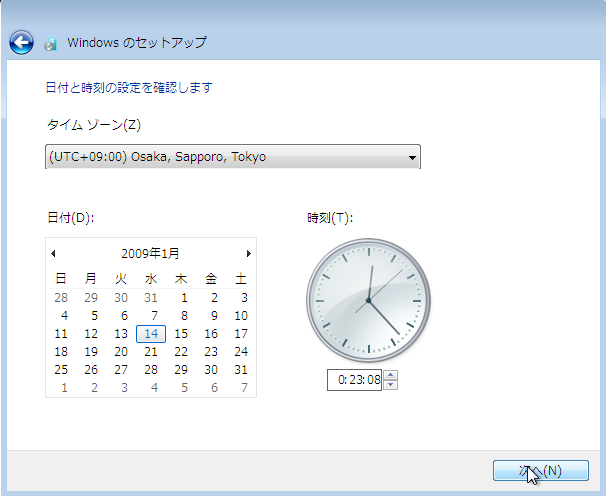The image size is (606, 496).
Task: Select January 13 in the calendar
Action: click(121, 334)
